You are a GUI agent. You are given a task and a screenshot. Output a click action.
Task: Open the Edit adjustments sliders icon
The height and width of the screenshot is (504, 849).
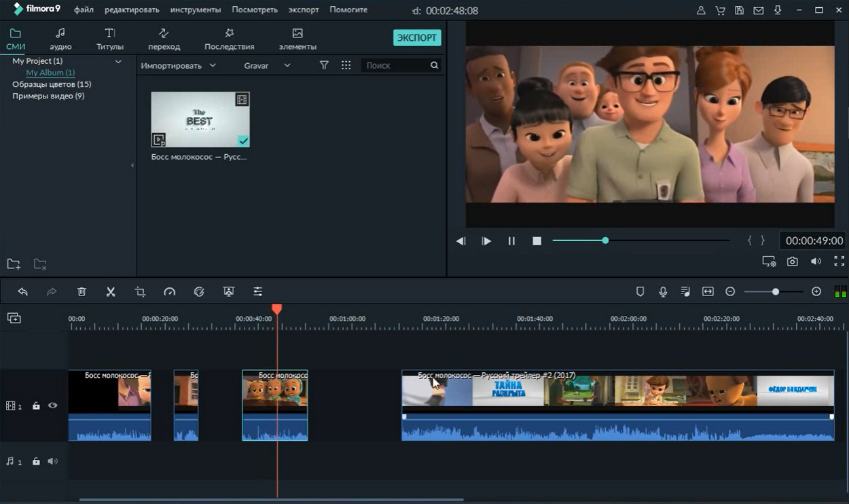(x=258, y=291)
